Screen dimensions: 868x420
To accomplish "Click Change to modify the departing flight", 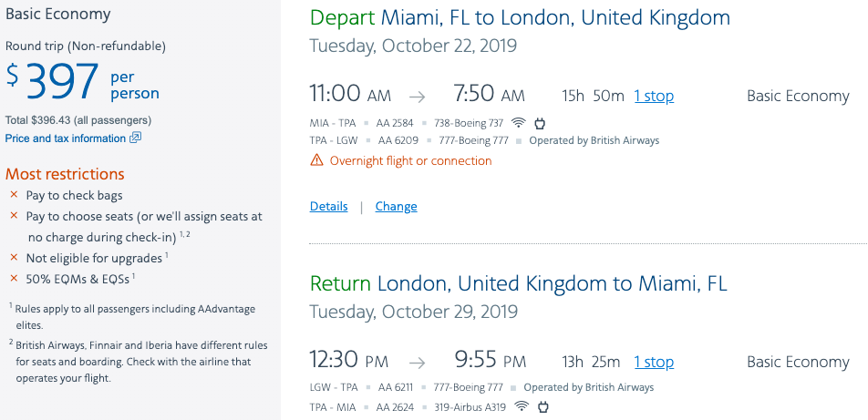I will coord(396,207).
